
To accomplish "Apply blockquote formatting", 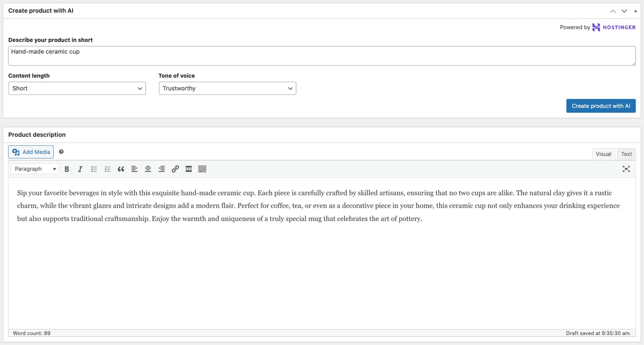I will click(x=121, y=168).
